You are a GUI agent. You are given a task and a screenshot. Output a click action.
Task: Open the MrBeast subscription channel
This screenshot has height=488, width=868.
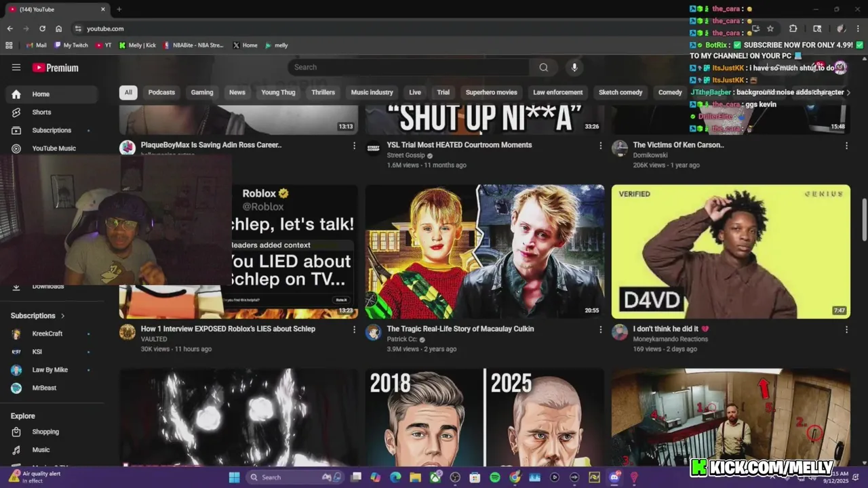click(53, 388)
